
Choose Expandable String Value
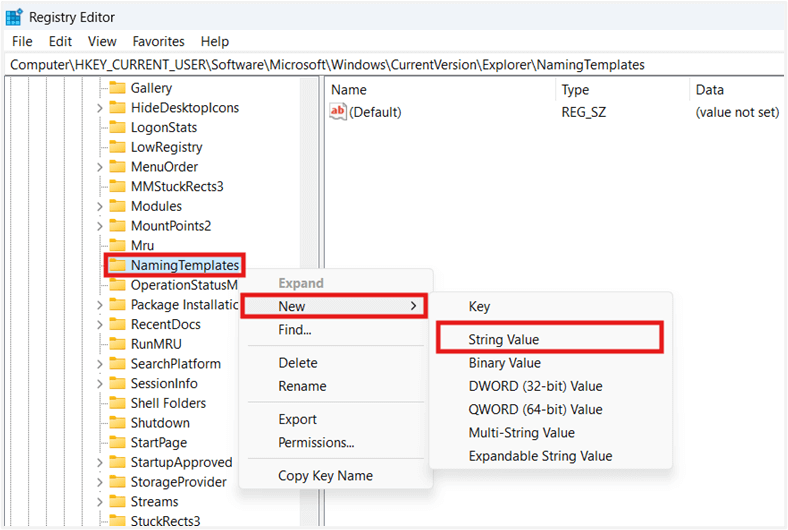coord(550,456)
